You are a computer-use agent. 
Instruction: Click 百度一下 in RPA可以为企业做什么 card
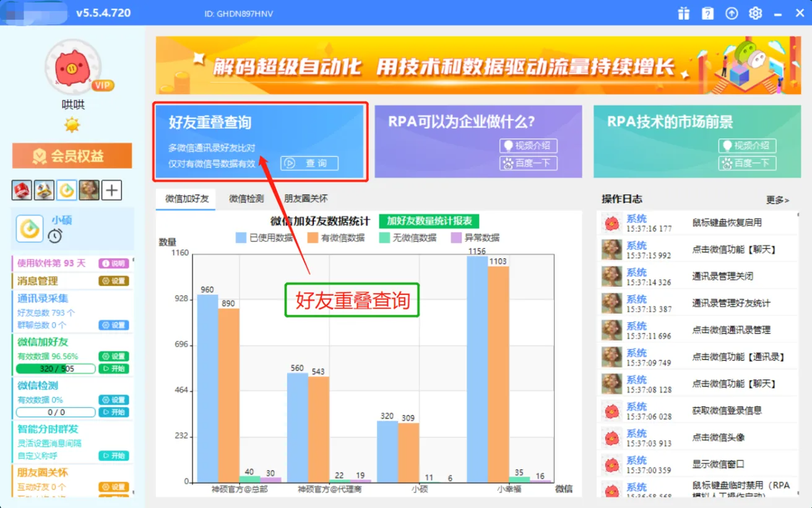529,164
